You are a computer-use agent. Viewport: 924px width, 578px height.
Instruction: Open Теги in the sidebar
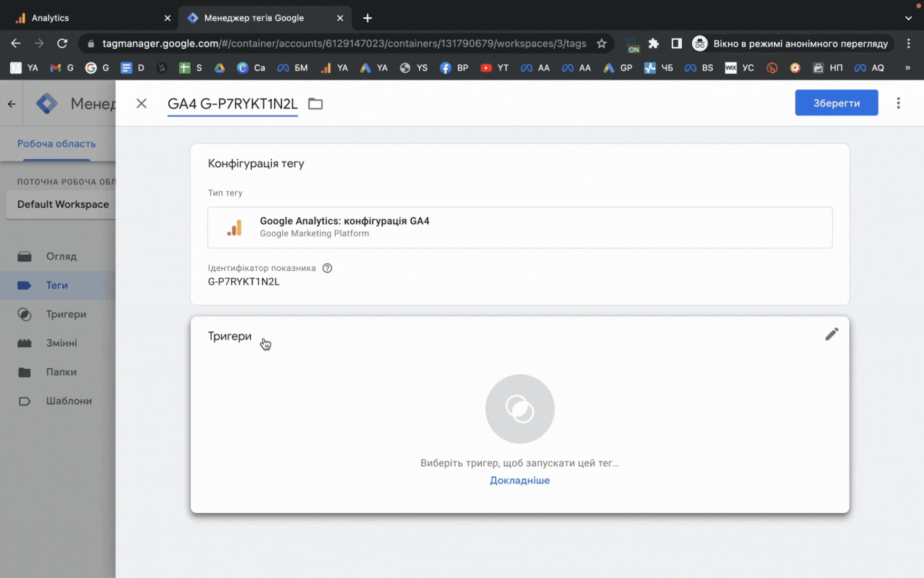click(57, 285)
